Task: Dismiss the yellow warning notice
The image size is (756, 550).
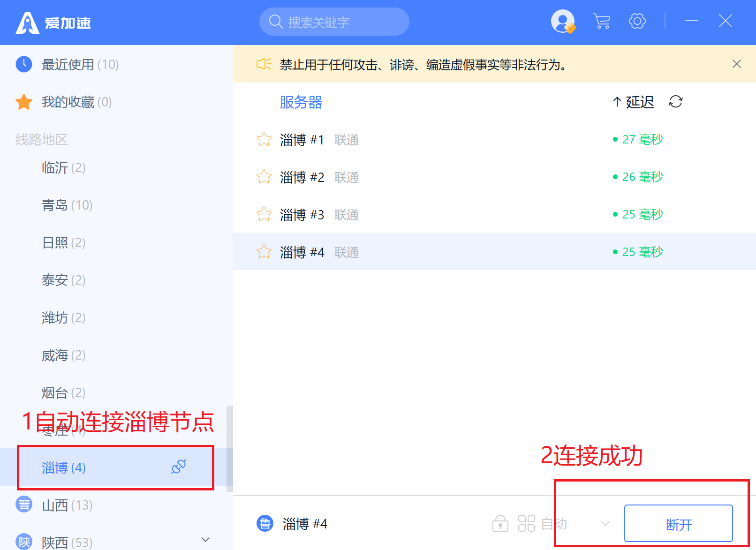Action: (x=737, y=64)
